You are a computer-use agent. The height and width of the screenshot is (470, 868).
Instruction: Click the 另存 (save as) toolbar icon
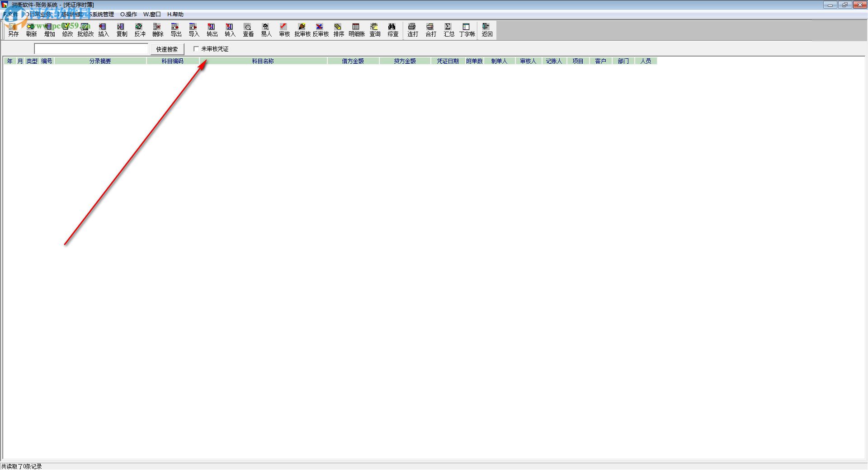(x=13, y=30)
